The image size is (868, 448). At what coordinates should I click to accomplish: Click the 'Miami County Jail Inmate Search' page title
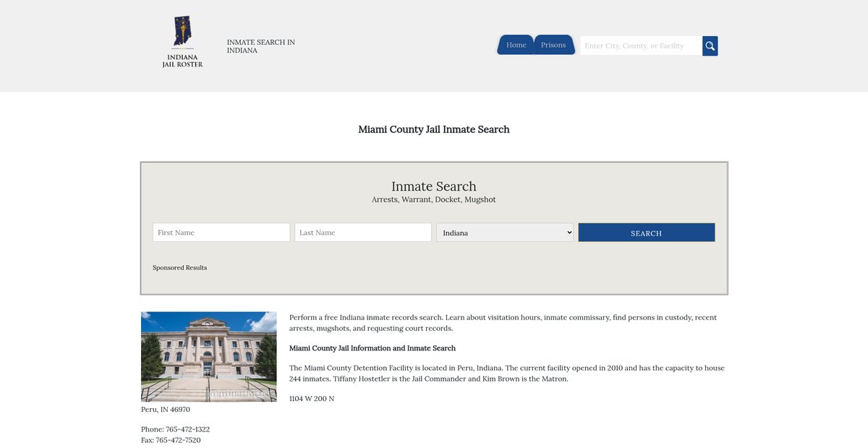(x=434, y=129)
